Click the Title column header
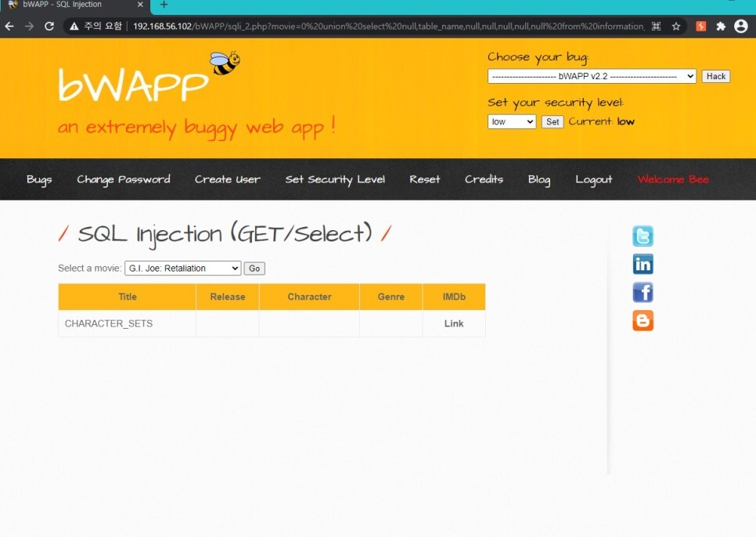 coord(128,297)
